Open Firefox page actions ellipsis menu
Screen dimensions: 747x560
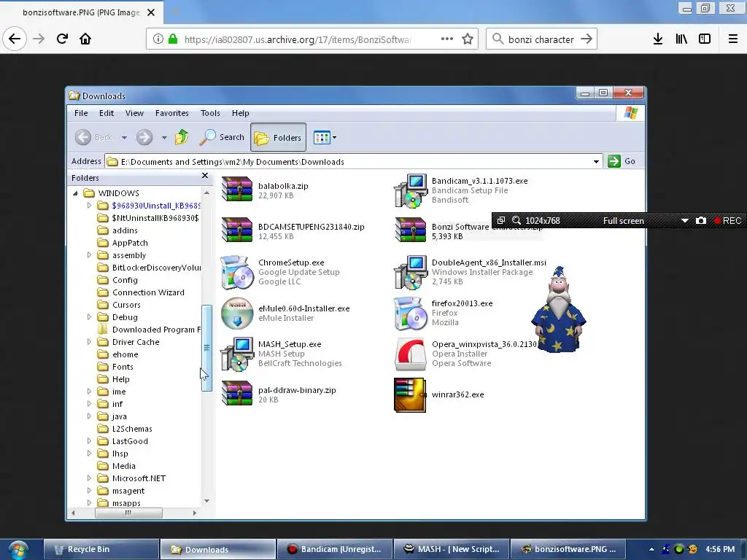pos(447,39)
